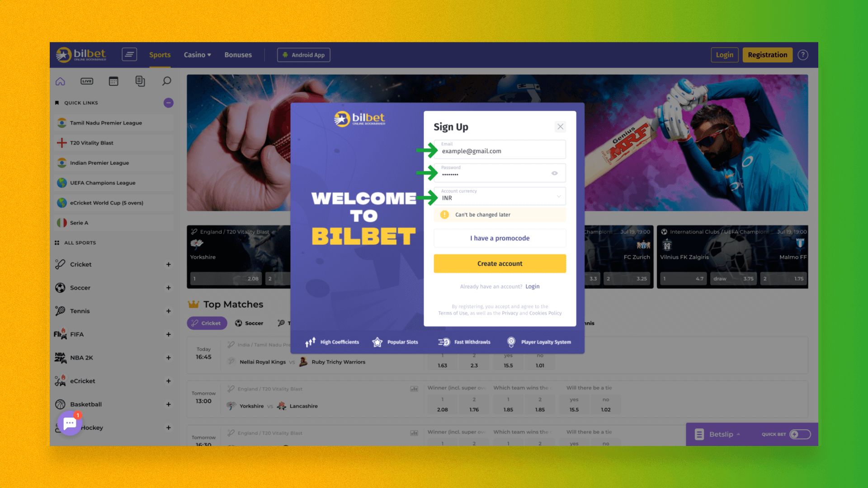
Task: Click the Android App download icon
Action: (285, 55)
